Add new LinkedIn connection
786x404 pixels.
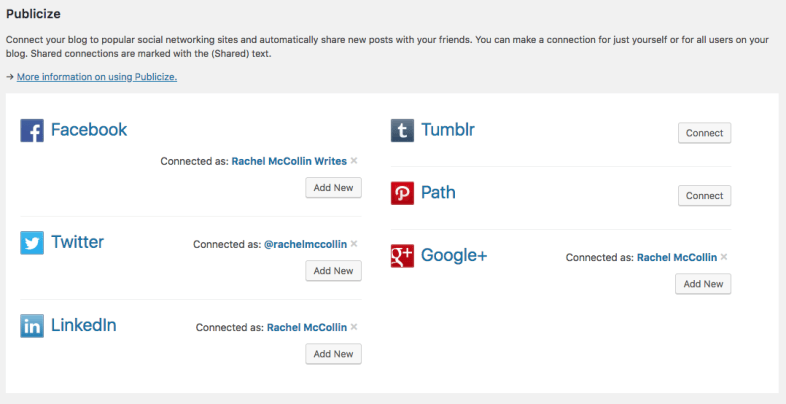[x=333, y=354]
